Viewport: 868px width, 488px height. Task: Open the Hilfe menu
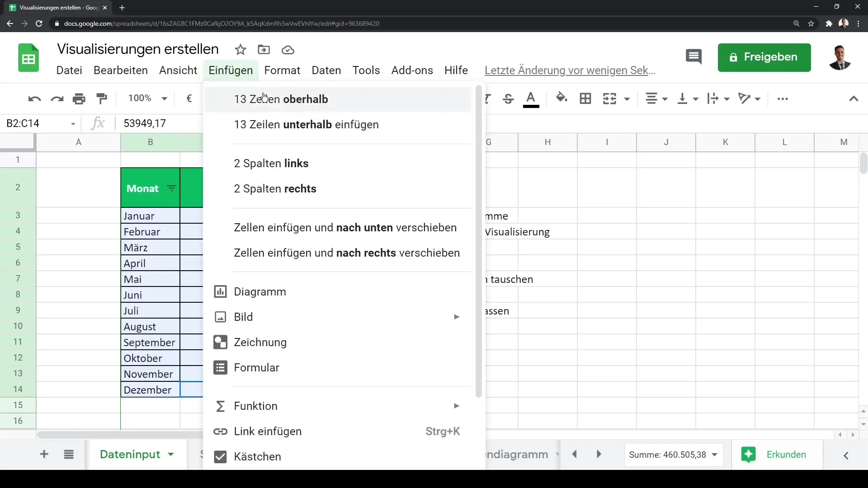(456, 70)
